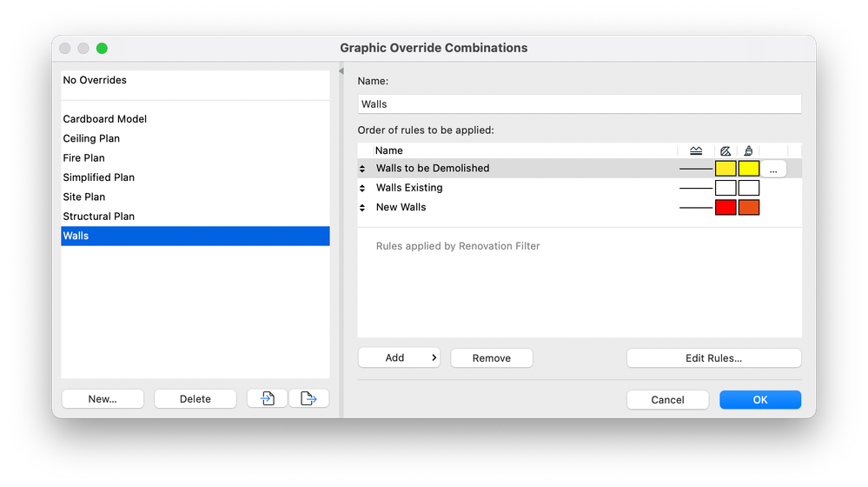Click reorder handle for Walls to be Demolished
The image size is (868, 487).
[x=363, y=169]
